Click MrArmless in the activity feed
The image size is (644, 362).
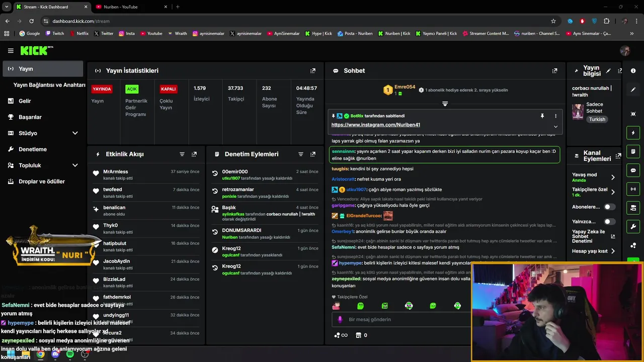tap(116, 172)
